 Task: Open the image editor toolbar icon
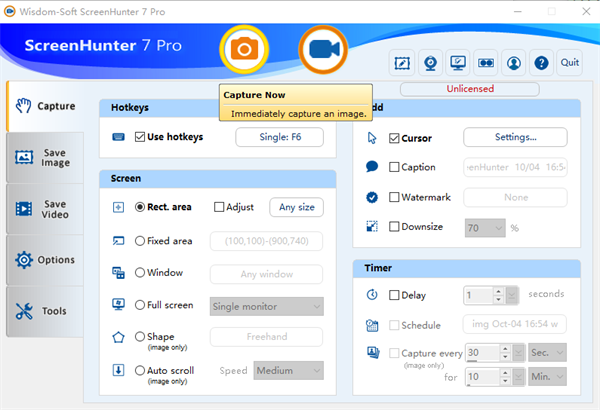click(x=403, y=62)
